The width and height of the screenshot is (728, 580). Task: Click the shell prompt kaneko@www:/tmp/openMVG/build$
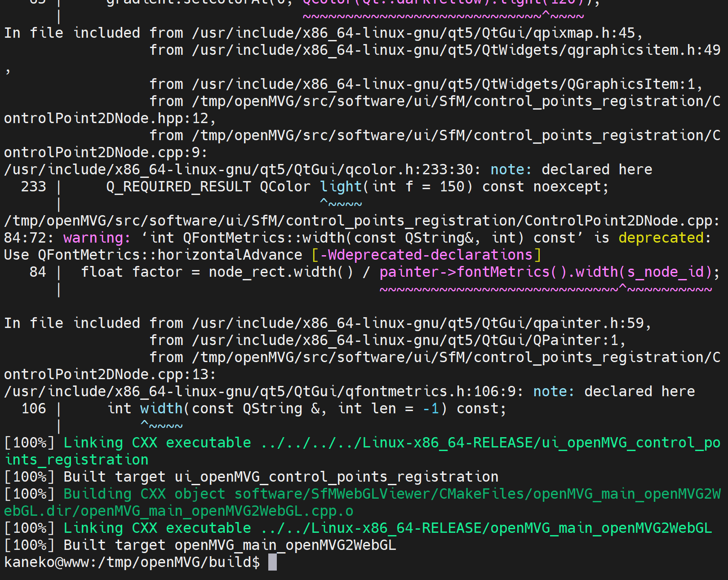click(x=132, y=562)
